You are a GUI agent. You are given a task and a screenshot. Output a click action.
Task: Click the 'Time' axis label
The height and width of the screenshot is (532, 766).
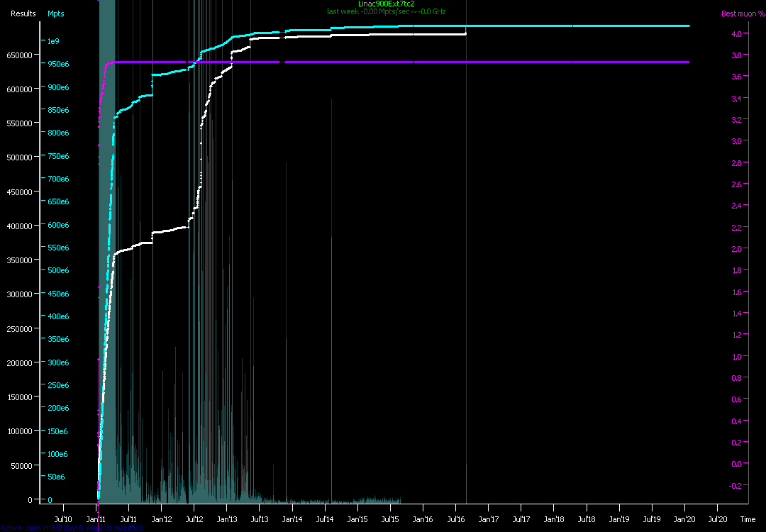pyautogui.click(x=748, y=519)
